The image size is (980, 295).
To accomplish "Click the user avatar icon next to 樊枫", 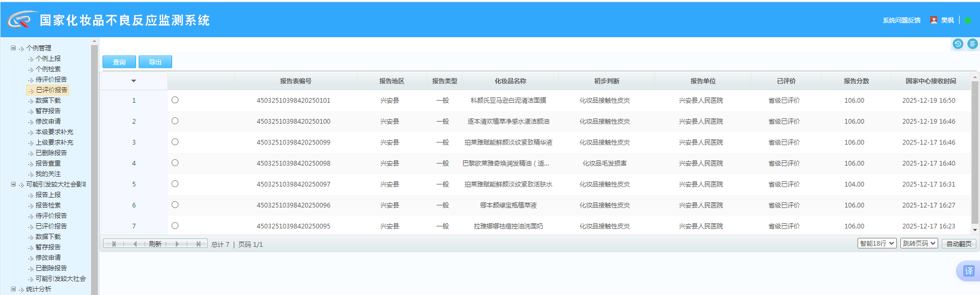I will [933, 20].
